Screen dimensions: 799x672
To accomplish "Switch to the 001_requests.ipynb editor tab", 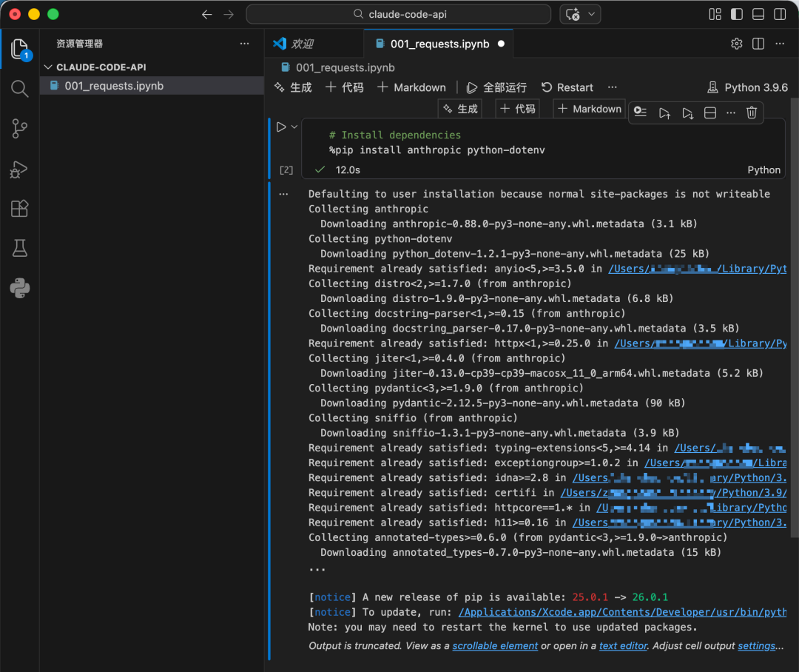I will (439, 44).
